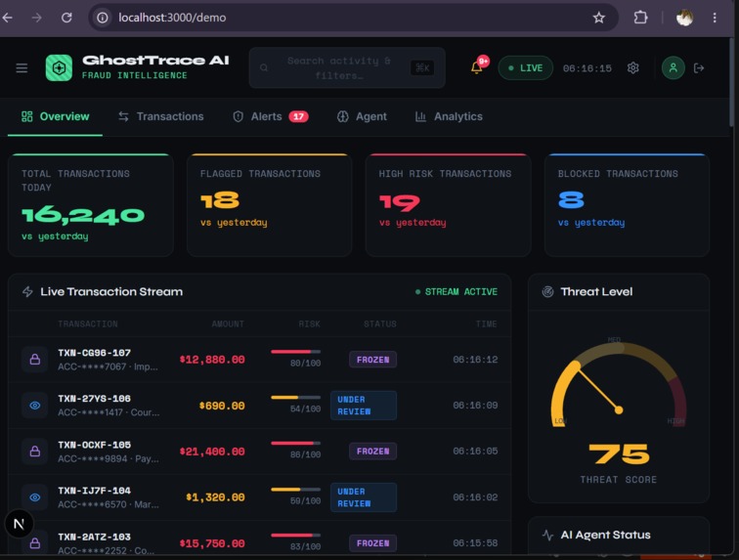Viewport: 739px width, 560px height.
Task: Open the Analytics tab
Action: coord(449,116)
